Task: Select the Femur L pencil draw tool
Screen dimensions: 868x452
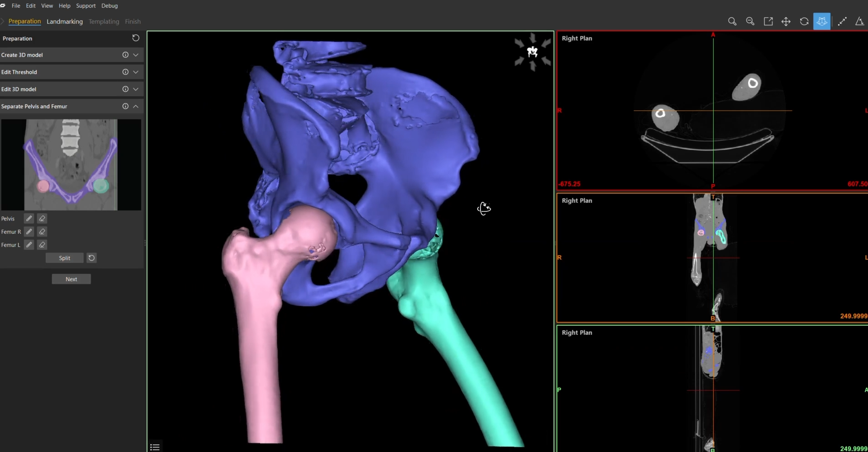Action: click(x=29, y=245)
